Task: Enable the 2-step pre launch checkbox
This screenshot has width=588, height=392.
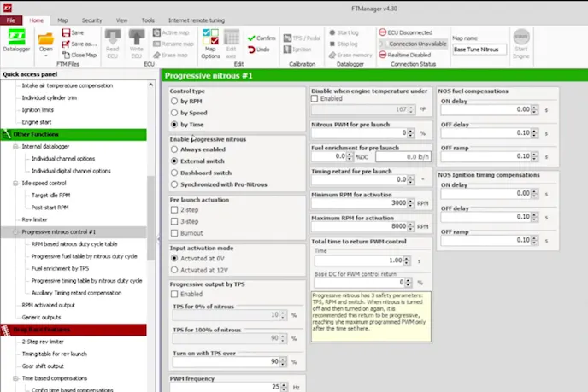Action: coord(174,209)
